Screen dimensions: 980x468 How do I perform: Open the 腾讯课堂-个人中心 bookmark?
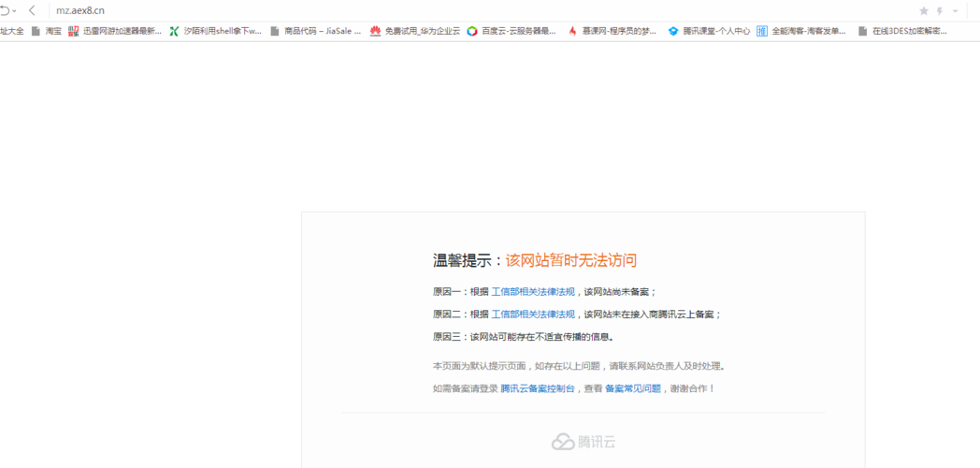[x=710, y=31]
